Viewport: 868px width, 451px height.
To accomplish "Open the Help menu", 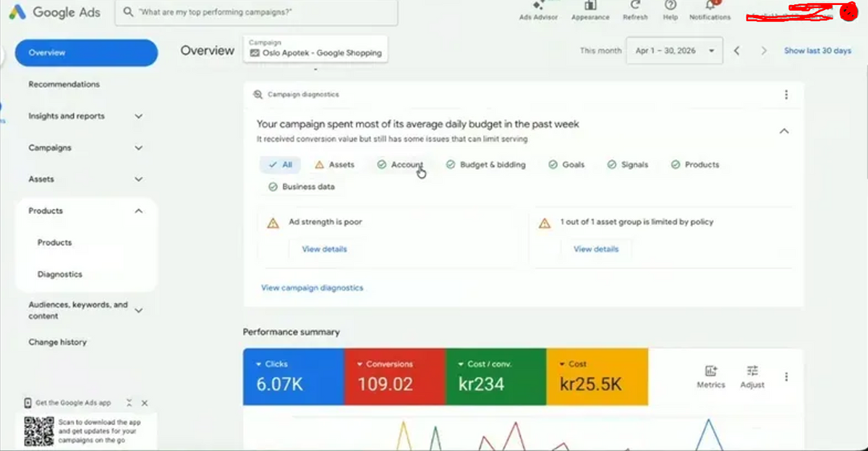I will [x=671, y=10].
